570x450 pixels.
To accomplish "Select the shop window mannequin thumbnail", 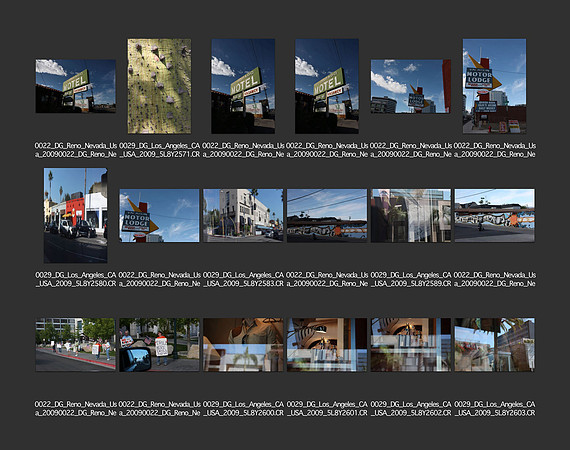I will click(243, 345).
